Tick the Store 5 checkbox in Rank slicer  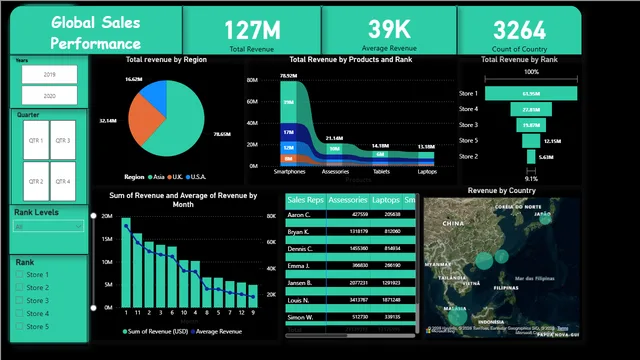[19, 326]
